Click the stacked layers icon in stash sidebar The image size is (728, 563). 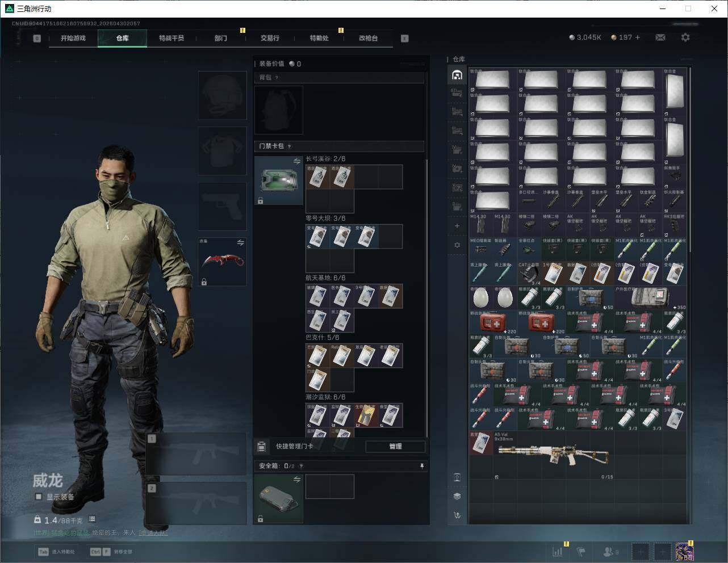[457, 496]
